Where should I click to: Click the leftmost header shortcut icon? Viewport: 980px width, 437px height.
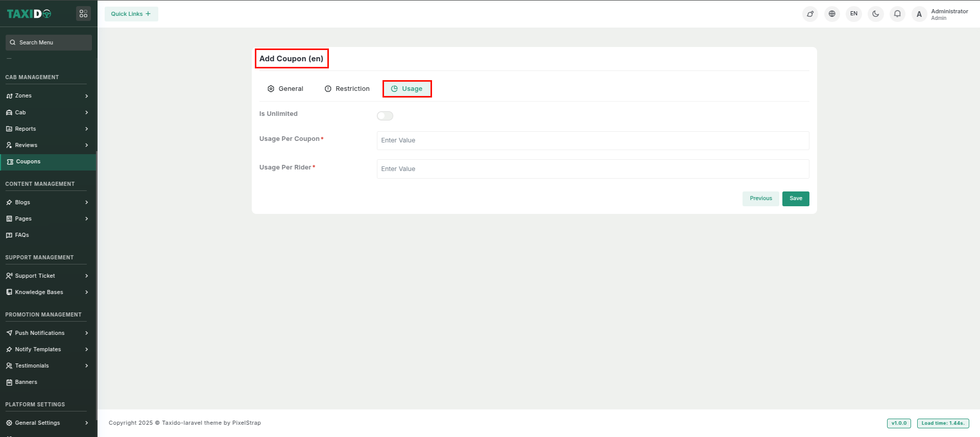[810, 14]
